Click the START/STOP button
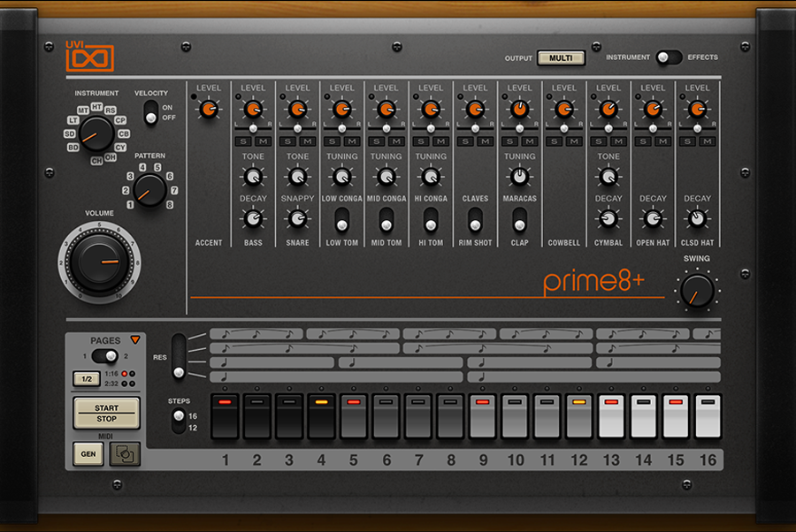 click(x=107, y=414)
